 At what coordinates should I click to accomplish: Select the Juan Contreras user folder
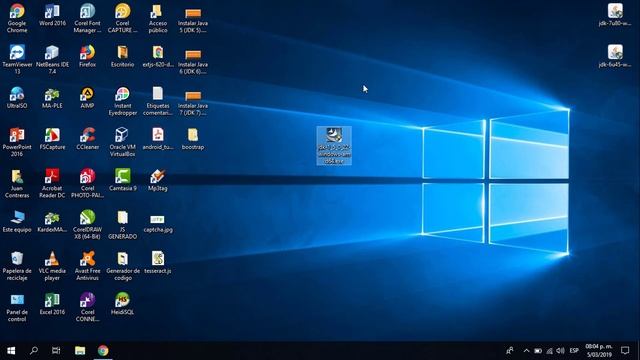pos(17,183)
